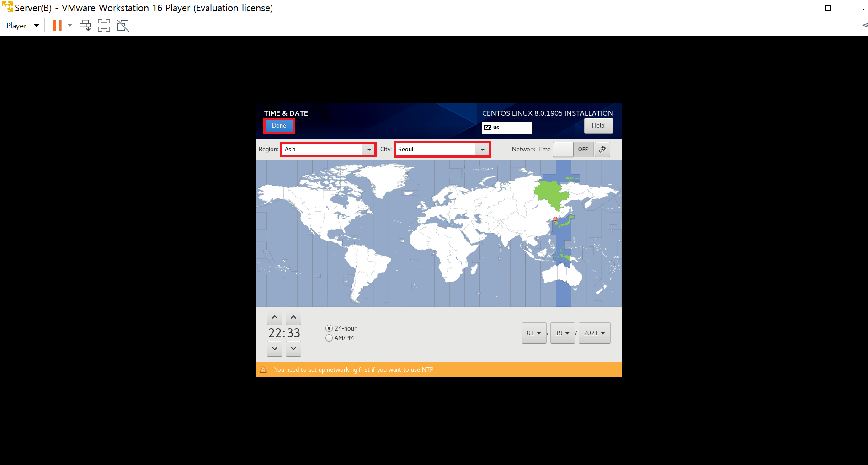The width and height of the screenshot is (868, 465).
Task: Decrease the hour value
Action: pyautogui.click(x=275, y=348)
